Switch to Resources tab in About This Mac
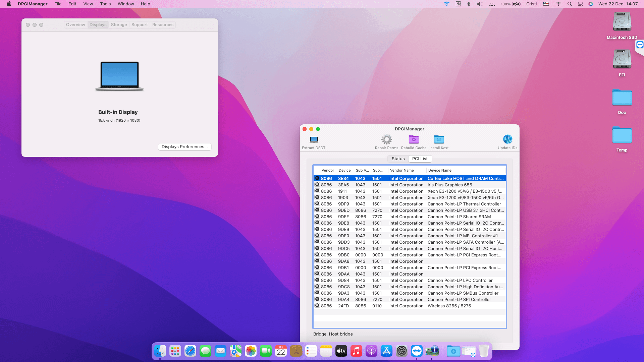This screenshot has width=644, height=362. (x=163, y=25)
